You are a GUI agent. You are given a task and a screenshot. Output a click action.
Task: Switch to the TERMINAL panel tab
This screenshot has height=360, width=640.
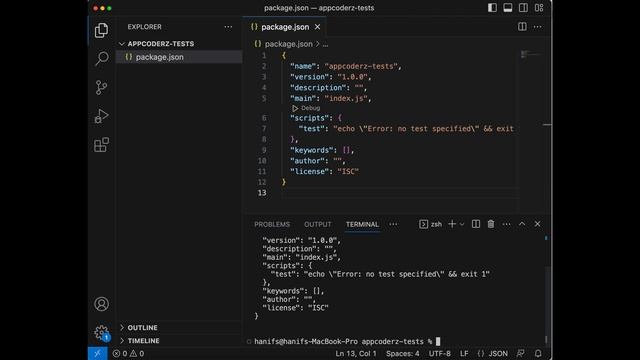362,224
